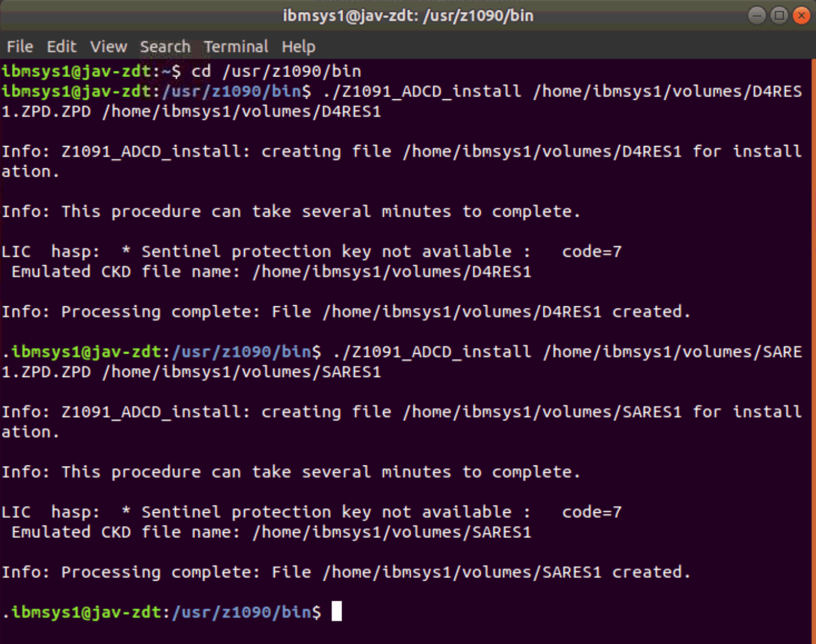
Task: Open the Terminal menu
Action: coord(236,46)
